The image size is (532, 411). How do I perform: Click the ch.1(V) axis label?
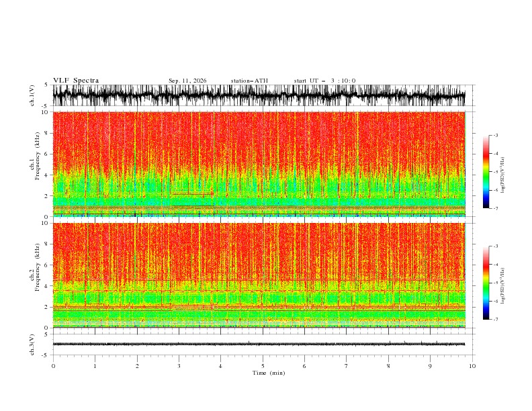click(x=32, y=95)
